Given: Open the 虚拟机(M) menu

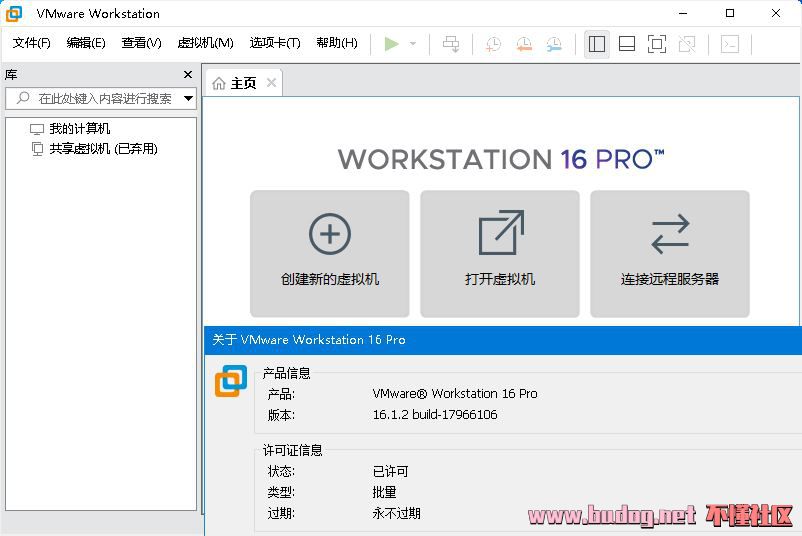Looking at the screenshot, I should tap(205, 43).
